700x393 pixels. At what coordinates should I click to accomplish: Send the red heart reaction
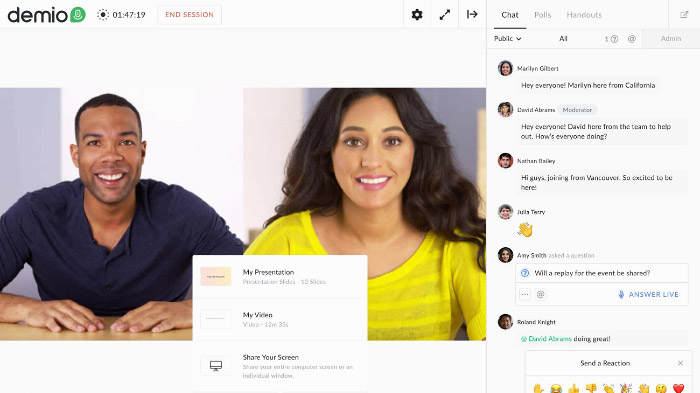(679, 388)
